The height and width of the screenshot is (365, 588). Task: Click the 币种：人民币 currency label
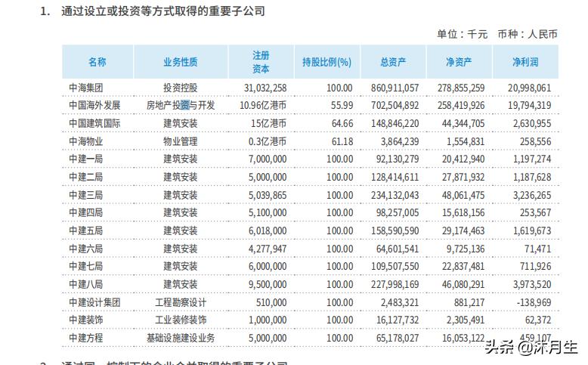(528, 34)
